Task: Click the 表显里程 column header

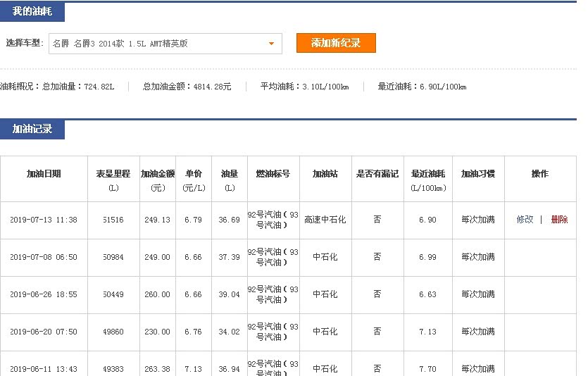Action: point(113,174)
